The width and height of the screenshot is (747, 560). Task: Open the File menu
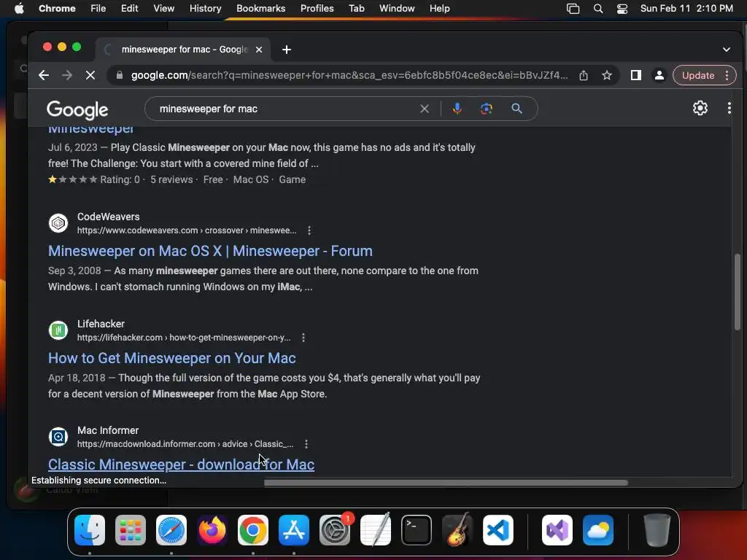(98, 9)
